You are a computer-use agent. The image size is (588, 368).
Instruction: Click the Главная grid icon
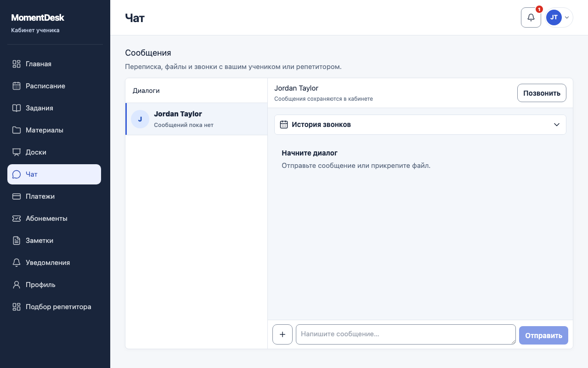[17, 64]
